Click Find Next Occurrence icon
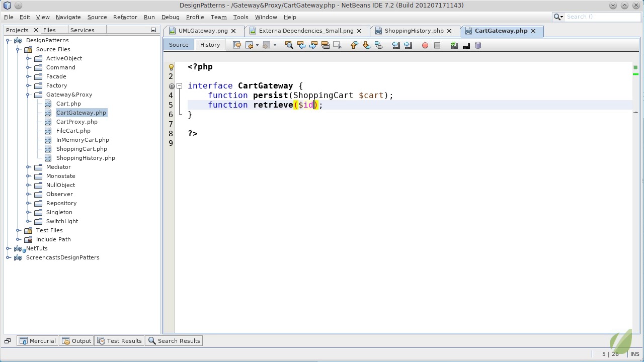Viewport: 644px width, 362px height. (x=313, y=45)
